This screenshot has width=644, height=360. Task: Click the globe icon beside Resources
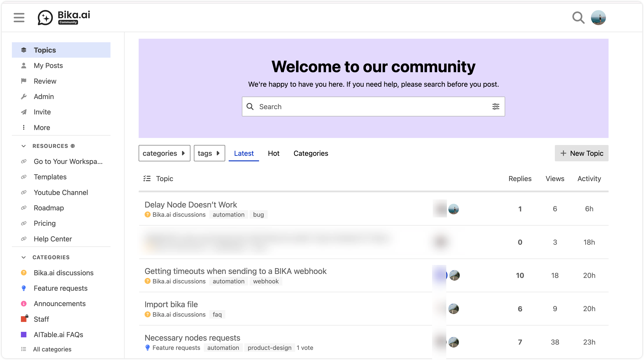pyautogui.click(x=73, y=146)
